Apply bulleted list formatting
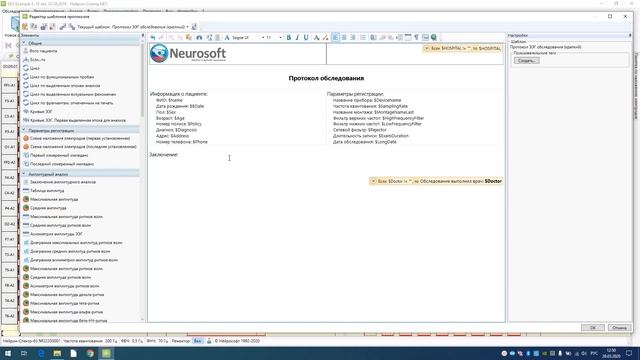Screen dimensions: 640x360 pyautogui.click(x=363, y=38)
